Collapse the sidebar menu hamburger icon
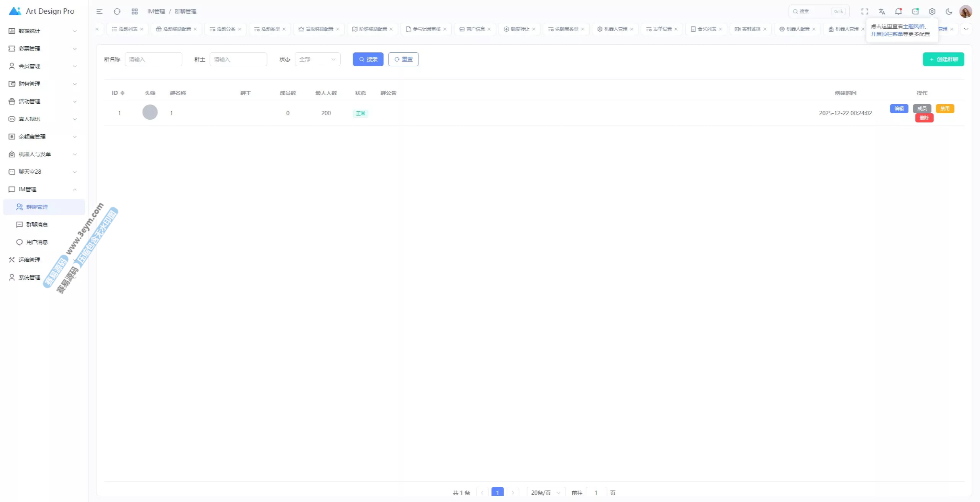The height and width of the screenshot is (502, 980). tap(100, 11)
